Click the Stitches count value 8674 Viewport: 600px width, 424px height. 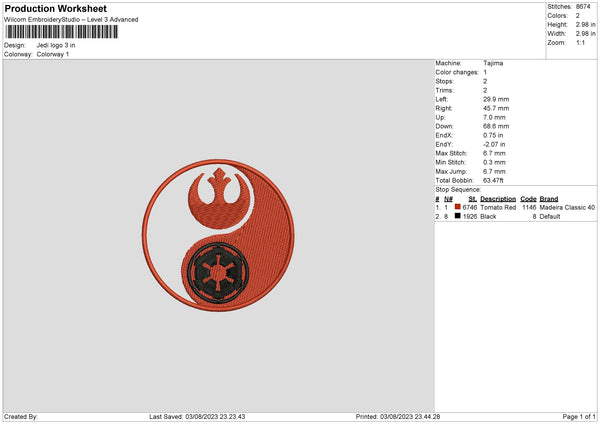click(x=583, y=7)
